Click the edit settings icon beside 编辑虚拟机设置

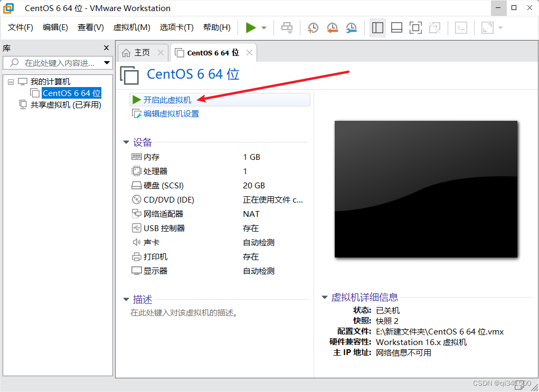click(137, 114)
